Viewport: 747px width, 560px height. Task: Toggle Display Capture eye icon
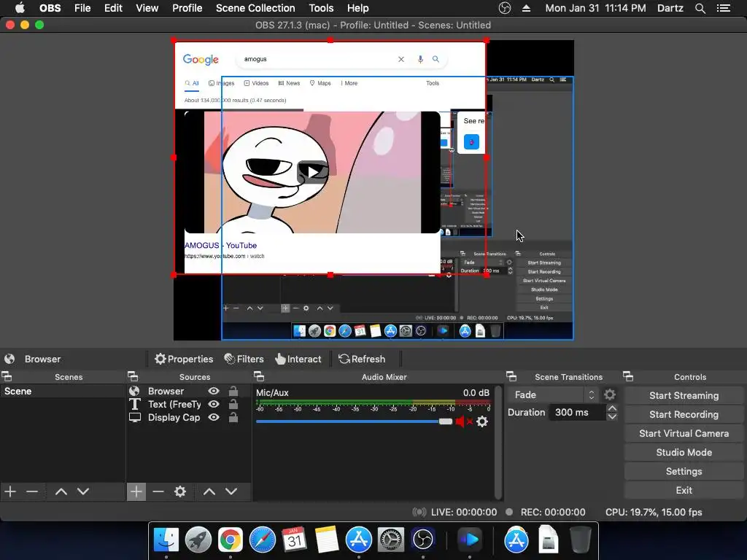coord(214,418)
